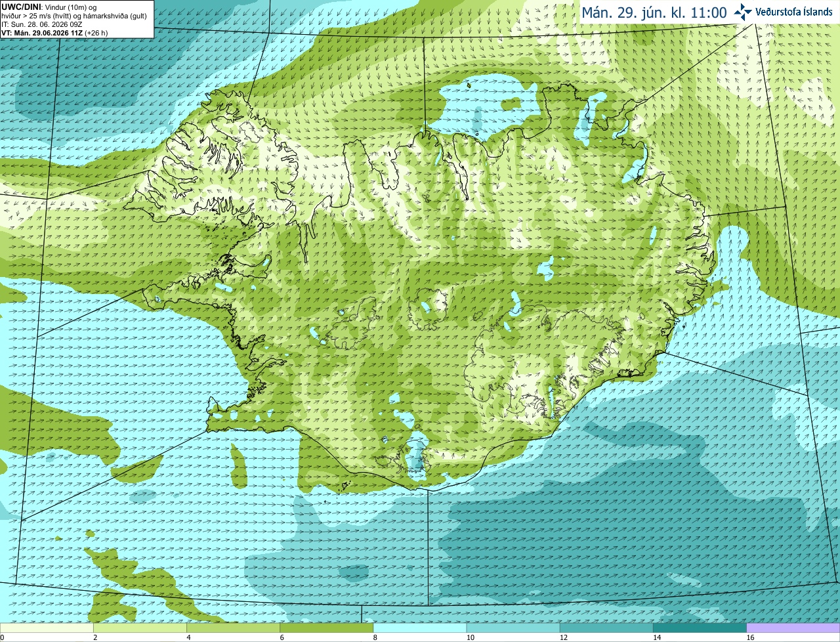840x642 pixels.
Task: Click the UWC/DINI model title line
Action: [x=49, y=7]
